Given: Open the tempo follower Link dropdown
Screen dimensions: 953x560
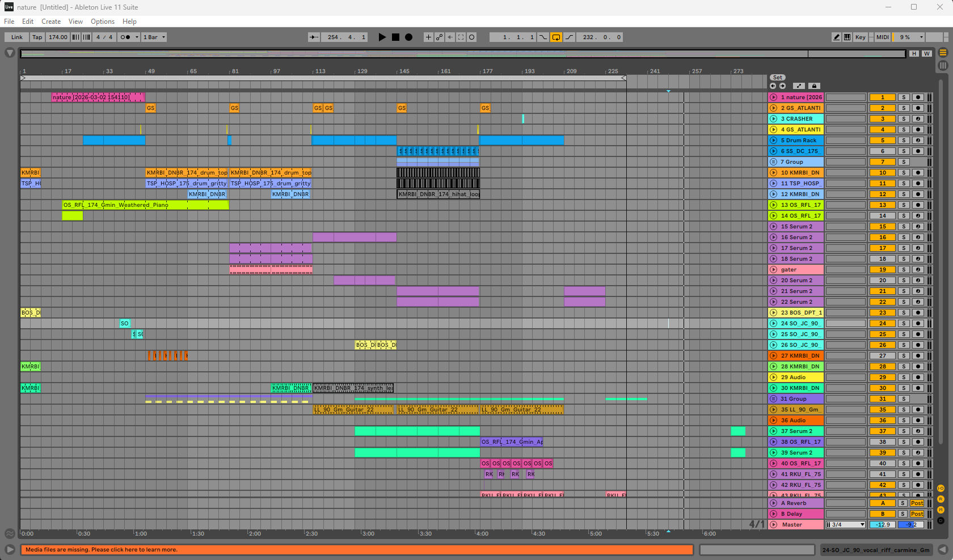Looking at the screenshot, I should pyautogui.click(x=16, y=37).
